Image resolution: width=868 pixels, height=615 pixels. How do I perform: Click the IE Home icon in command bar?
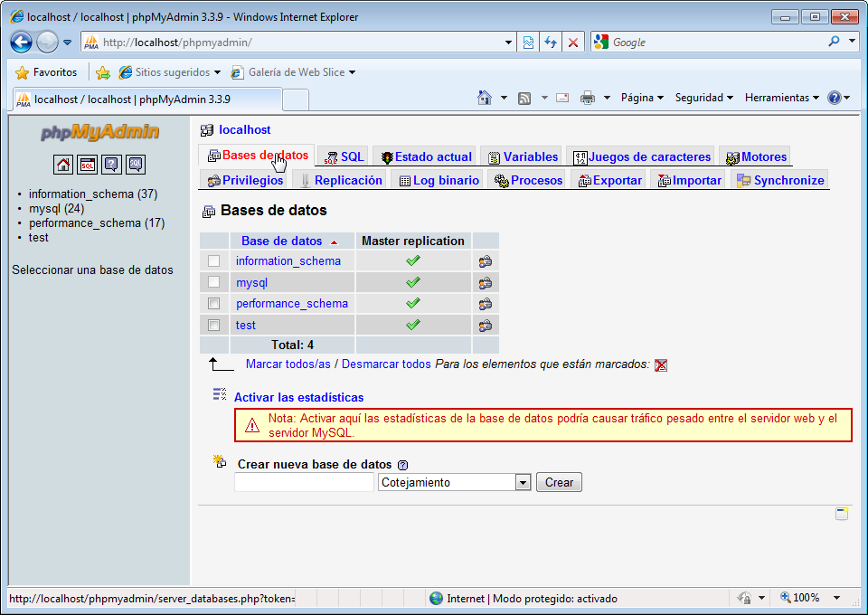485,98
